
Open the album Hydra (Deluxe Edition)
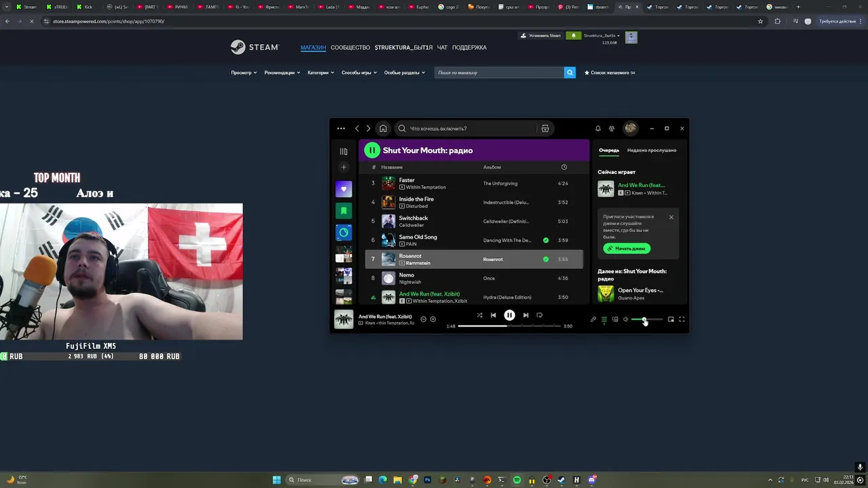[x=507, y=297]
